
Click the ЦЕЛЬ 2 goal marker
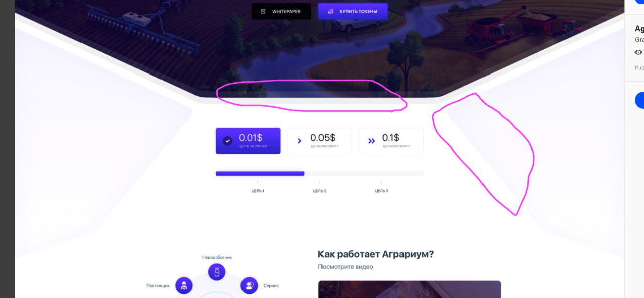pyautogui.click(x=319, y=191)
